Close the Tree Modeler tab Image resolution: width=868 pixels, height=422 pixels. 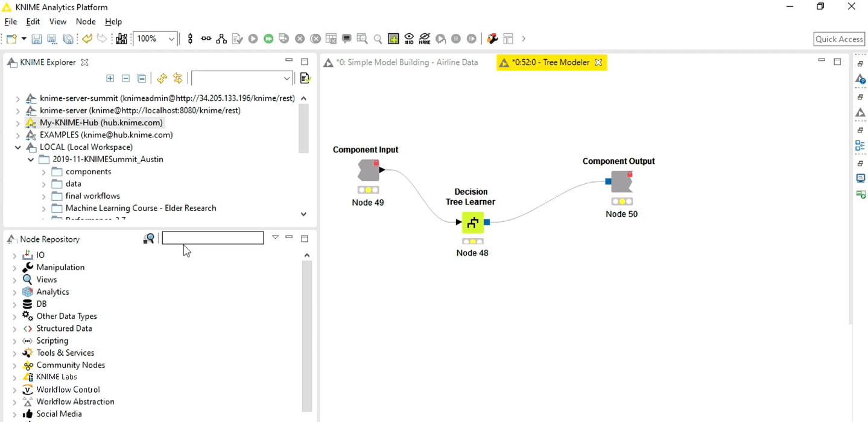[x=598, y=62]
